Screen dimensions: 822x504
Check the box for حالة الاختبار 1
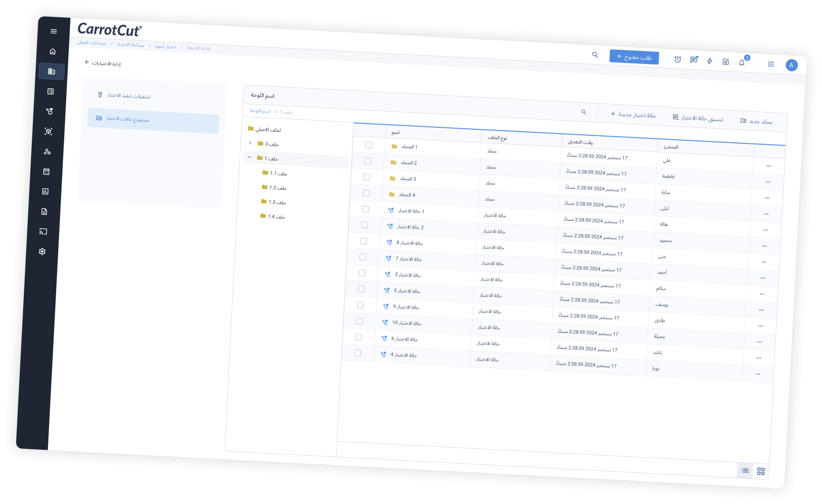[x=365, y=209]
